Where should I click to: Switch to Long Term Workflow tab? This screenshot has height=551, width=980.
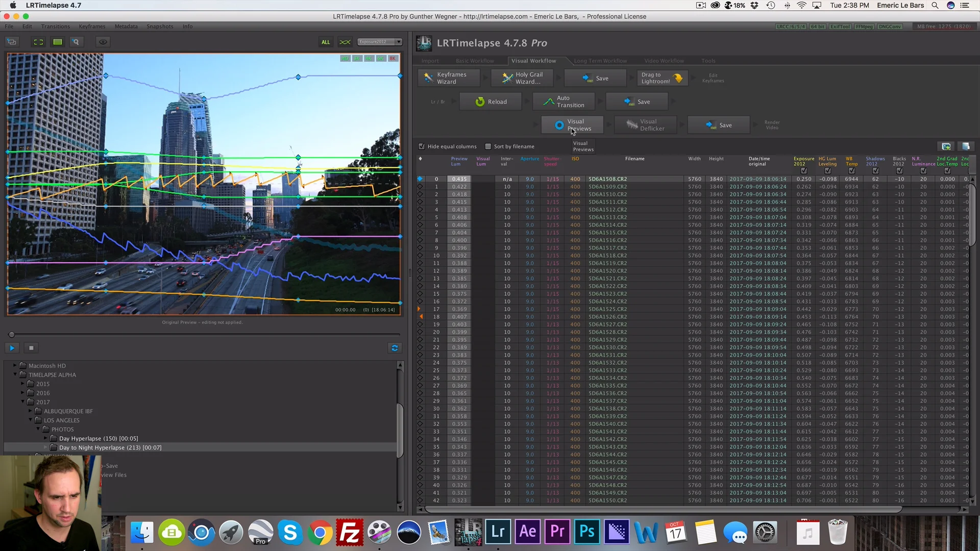[600, 61]
